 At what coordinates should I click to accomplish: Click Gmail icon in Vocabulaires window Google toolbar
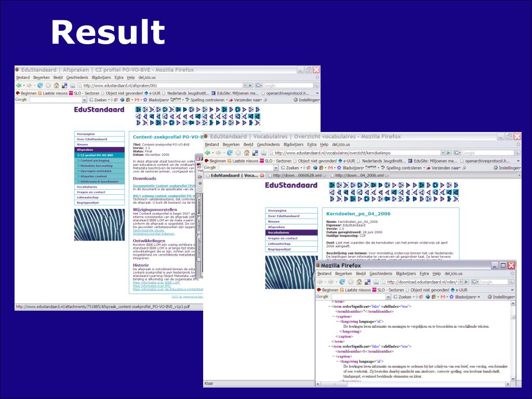330,168
